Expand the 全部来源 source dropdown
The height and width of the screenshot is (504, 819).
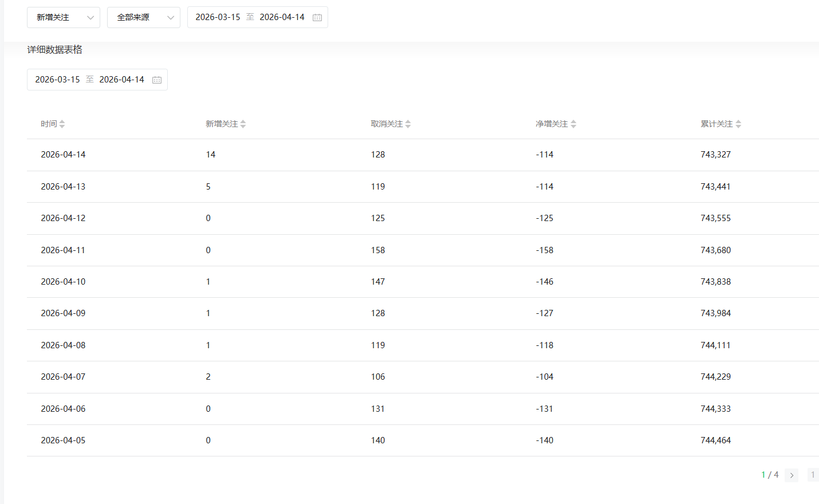point(144,18)
